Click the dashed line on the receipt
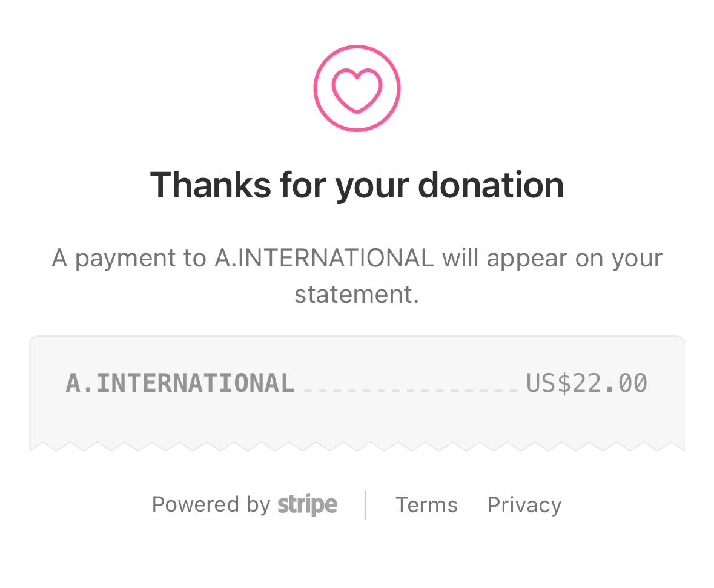Screen dimensions: 714x588 tap(410, 390)
